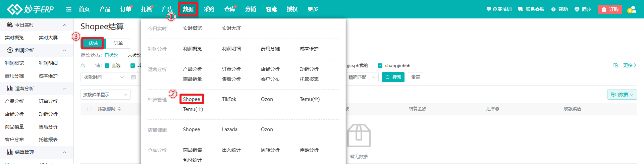Image resolution: width=644 pixels, height=164 pixels.
Task: Click the 订购 purchase button
Action: coord(610,9)
